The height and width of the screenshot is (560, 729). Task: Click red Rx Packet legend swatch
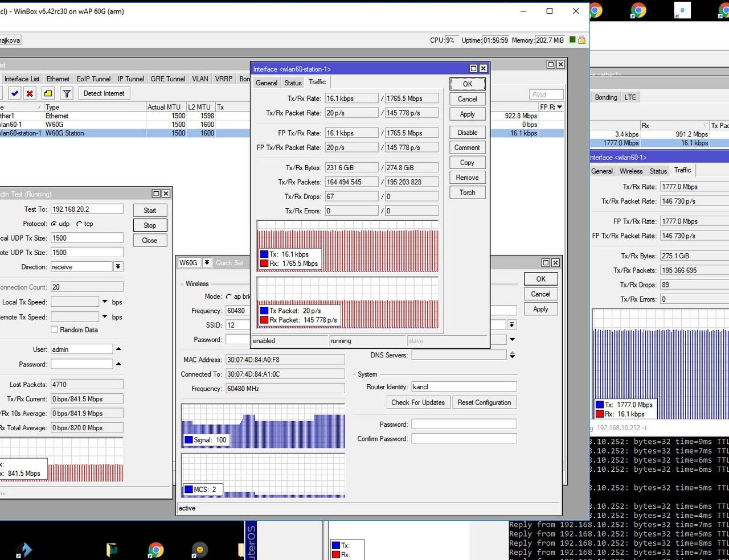pos(264,320)
